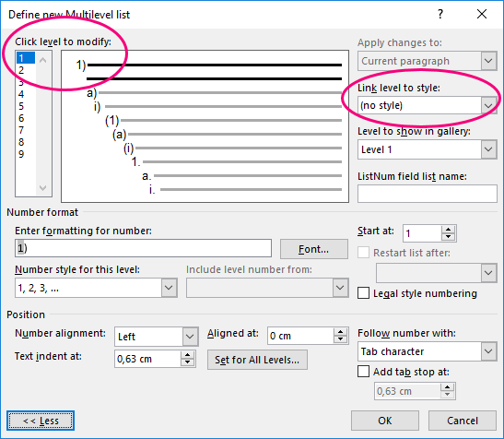Increase Text indent at using up arrow
This screenshot has height=439, width=504.
click(187, 355)
